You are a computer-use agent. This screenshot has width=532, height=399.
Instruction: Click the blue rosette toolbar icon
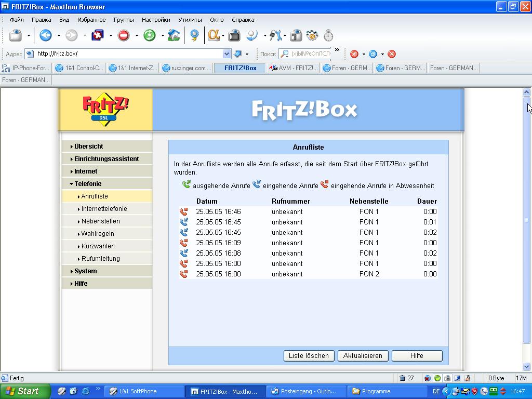point(194,35)
